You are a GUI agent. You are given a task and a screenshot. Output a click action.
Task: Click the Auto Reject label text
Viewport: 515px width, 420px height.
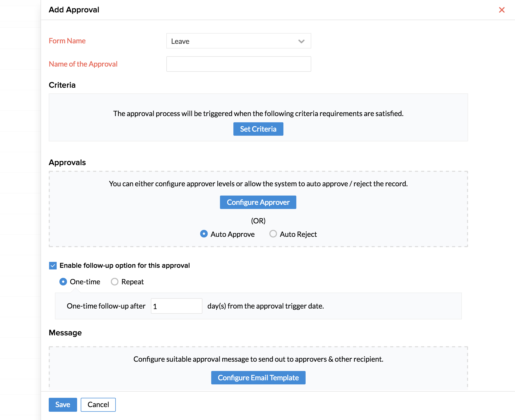tap(298, 234)
